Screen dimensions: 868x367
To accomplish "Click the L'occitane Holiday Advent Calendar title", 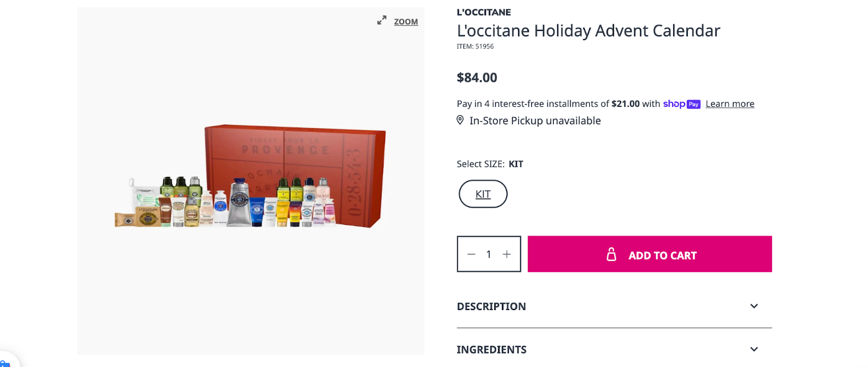I will [x=588, y=31].
